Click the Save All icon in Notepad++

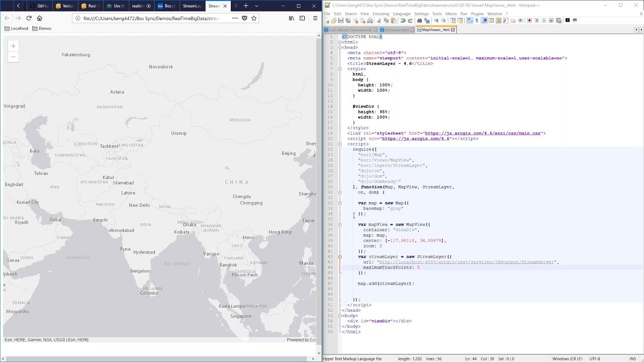pyautogui.click(x=348, y=21)
